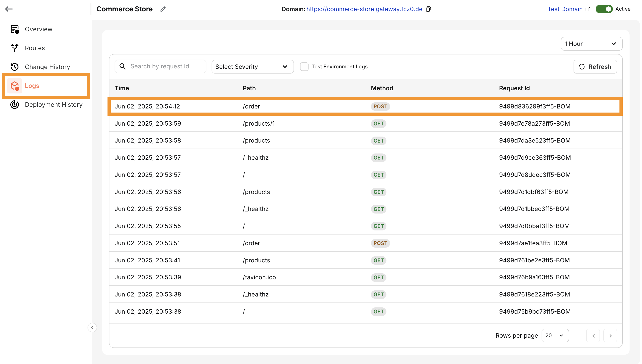
Task: Toggle the Active gateway switch
Action: (x=604, y=9)
